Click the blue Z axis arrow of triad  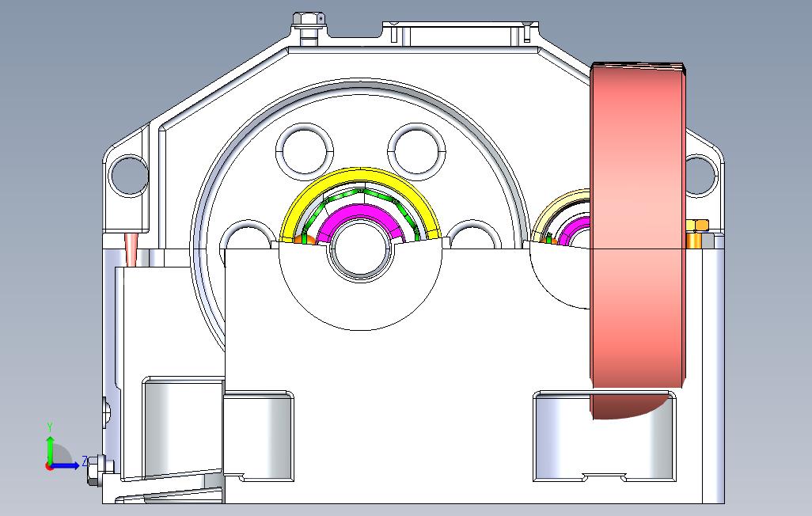(65, 466)
